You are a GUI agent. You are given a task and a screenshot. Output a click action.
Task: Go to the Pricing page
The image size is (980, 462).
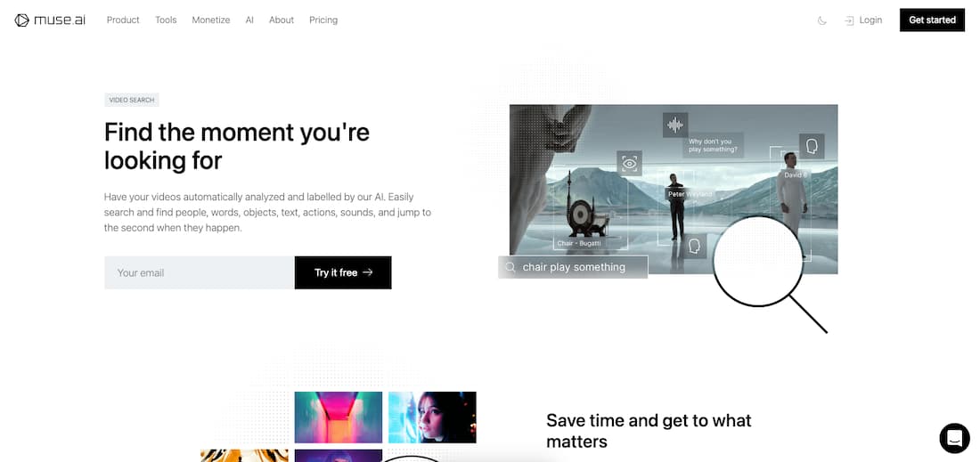(323, 20)
